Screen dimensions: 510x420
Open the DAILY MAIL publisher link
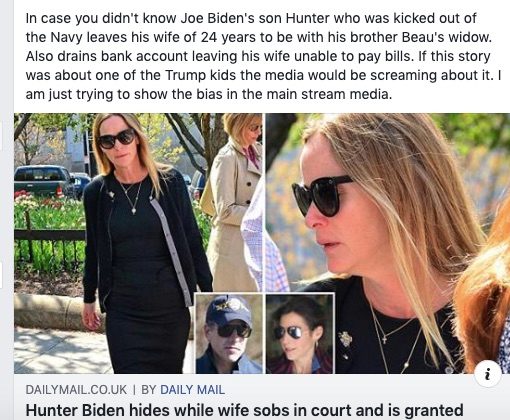tap(192, 390)
